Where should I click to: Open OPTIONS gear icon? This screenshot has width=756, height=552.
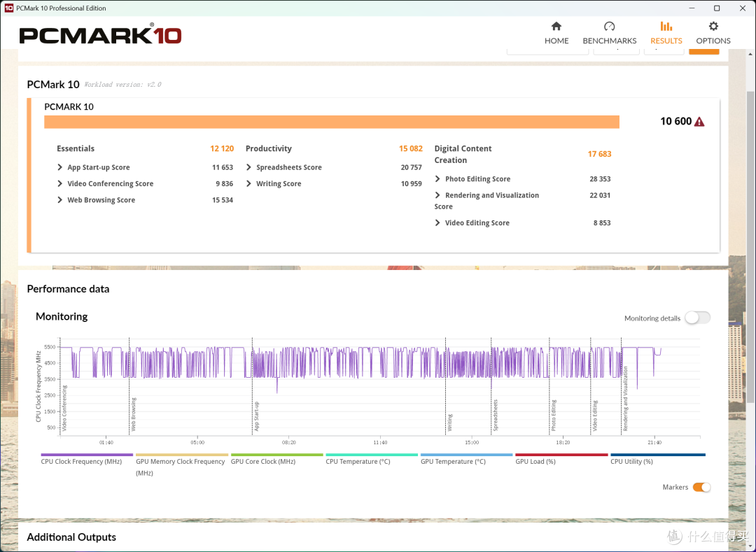713,26
